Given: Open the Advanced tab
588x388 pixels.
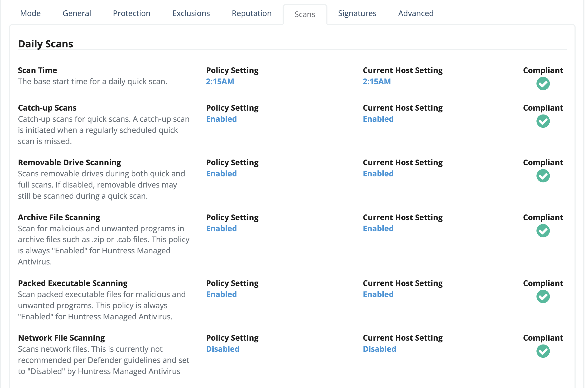Looking at the screenshot, I should (416, 13).
